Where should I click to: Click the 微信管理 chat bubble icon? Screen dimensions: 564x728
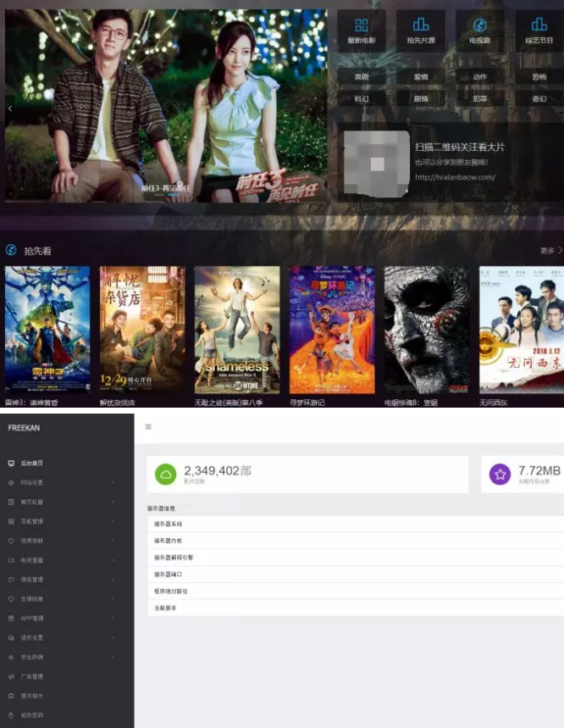coord(11,580)
